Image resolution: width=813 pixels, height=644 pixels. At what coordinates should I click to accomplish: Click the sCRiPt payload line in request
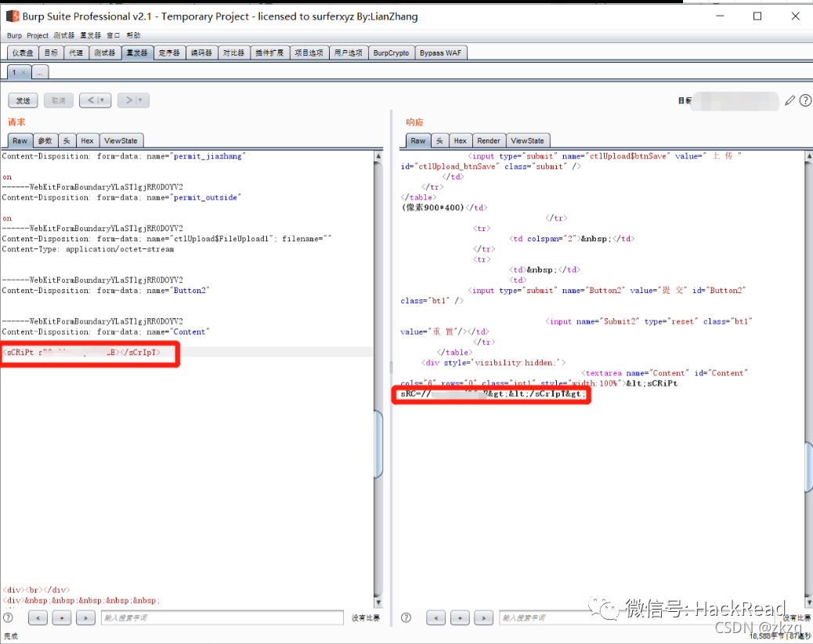pyautogui.click(x=82, y=352)
